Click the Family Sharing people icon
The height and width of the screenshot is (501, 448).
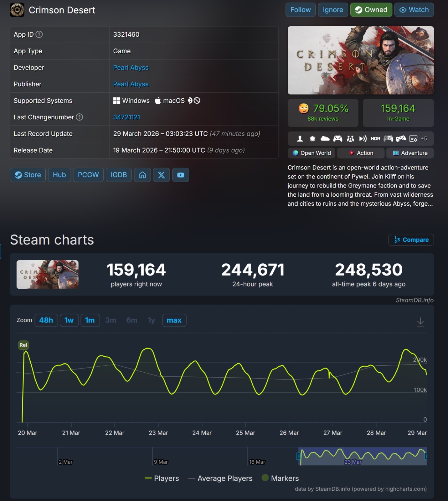pyautogui.click(x=350, y=139)
